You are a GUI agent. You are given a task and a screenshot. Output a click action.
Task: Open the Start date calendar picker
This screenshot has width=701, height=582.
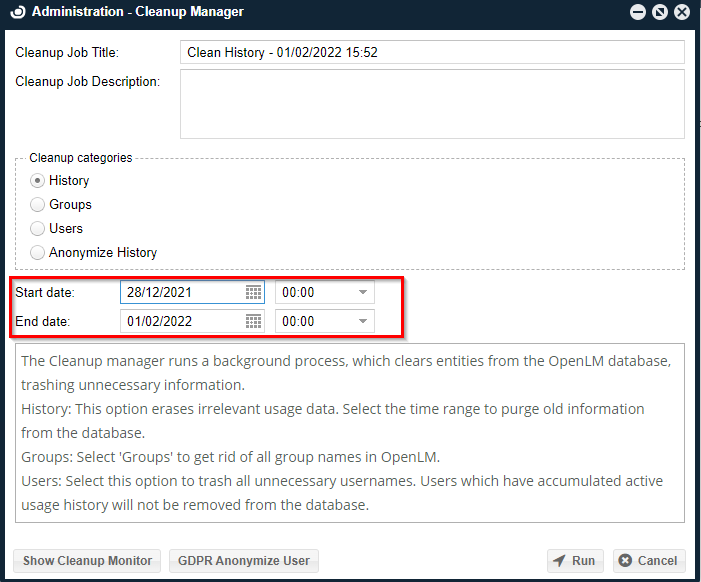tap(254, 293)
